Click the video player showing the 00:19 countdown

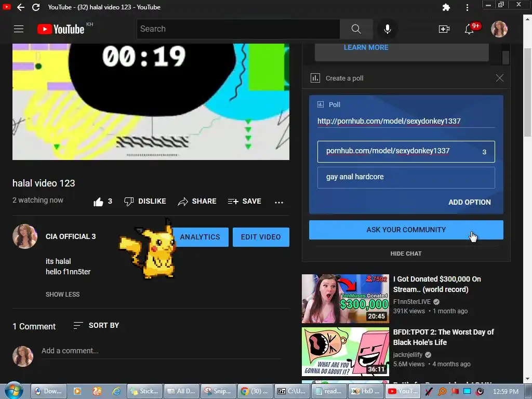[151, 102]
